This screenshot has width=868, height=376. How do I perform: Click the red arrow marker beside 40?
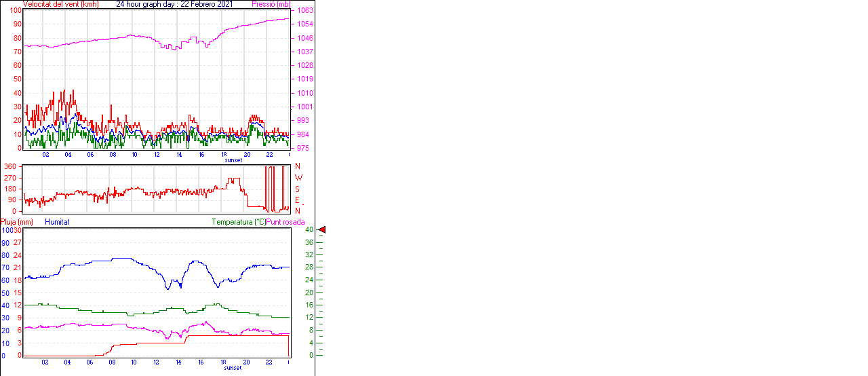click(x=322, y=230)
